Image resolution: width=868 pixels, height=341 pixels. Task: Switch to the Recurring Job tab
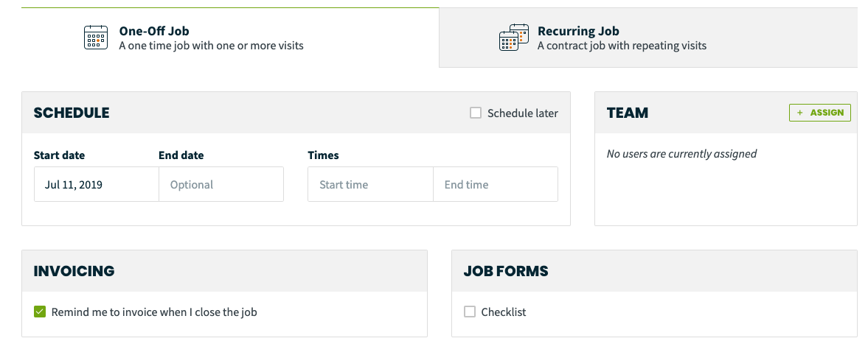[648, 38]
